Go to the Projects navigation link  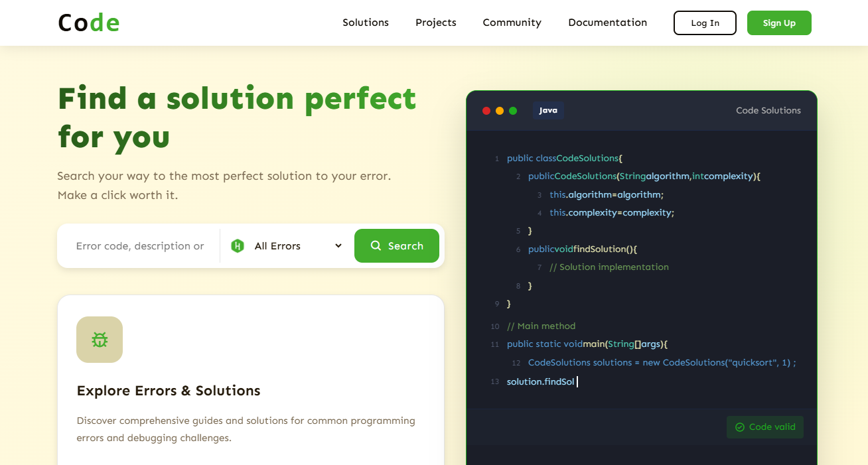(x=436, y=23)
